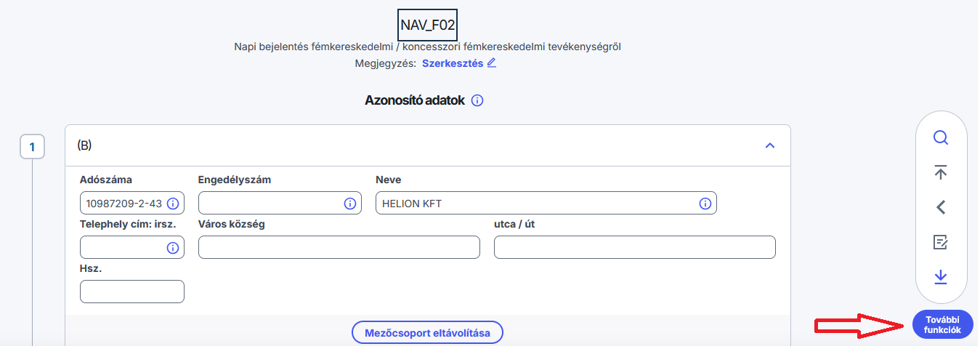Image resolution: width=980 pixels, height=349 pixels.
Task: Focus the utca / út input field
Action: tap(634, 248)
